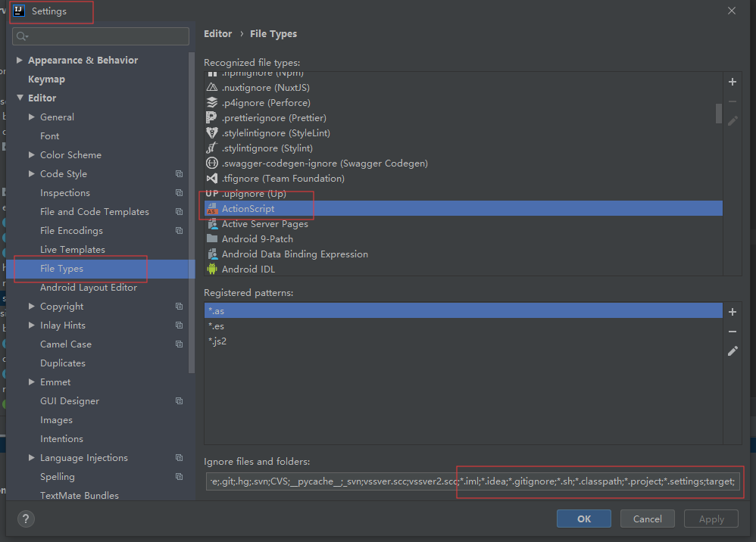Viewport: 756px width, 542px height.
Task: Click the recognized file types scrollbar
Action: click(x=718, y=114)
